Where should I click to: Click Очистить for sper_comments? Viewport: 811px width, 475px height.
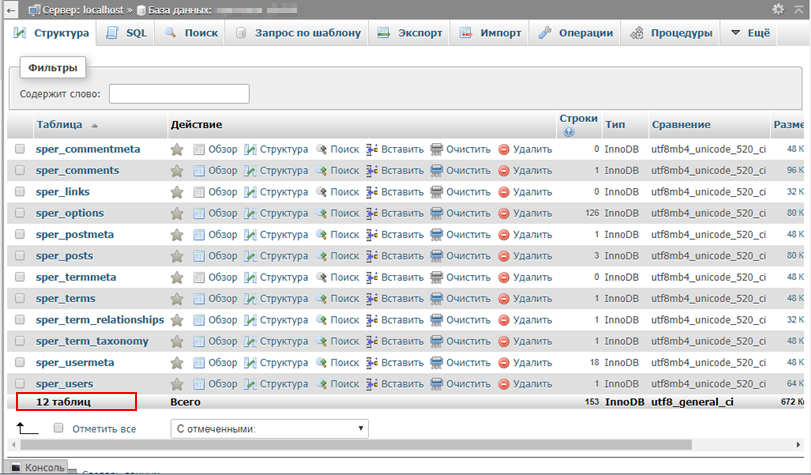pyautogui.click(x=468, y=171)
